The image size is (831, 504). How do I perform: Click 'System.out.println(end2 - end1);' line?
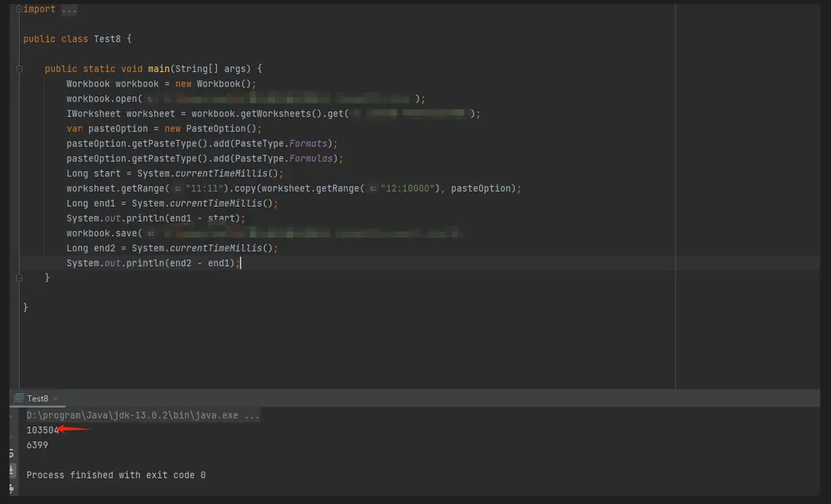coord(153,263)
